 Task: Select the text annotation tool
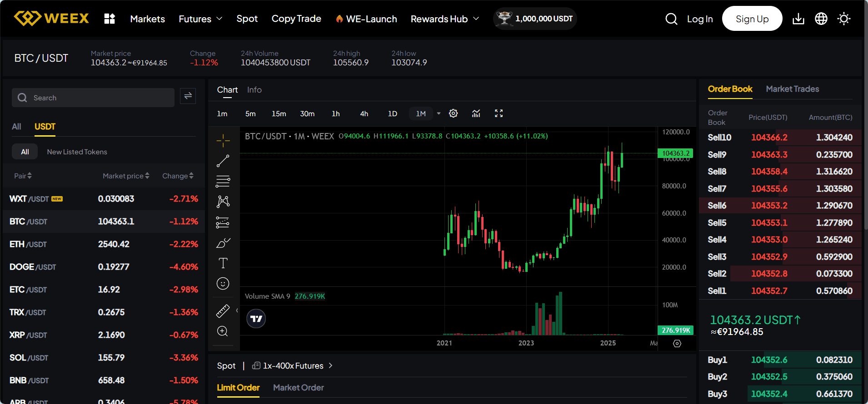click(223, 263)
